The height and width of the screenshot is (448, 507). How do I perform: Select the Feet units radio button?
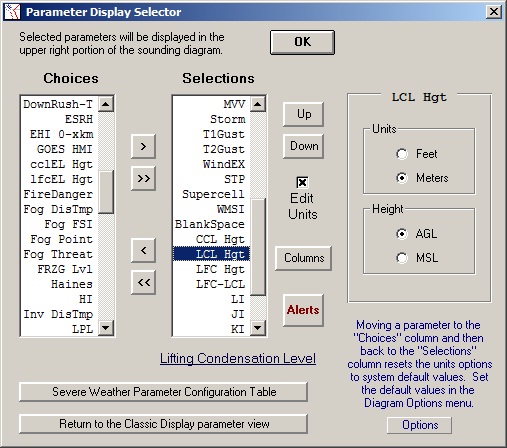(402, 154)
